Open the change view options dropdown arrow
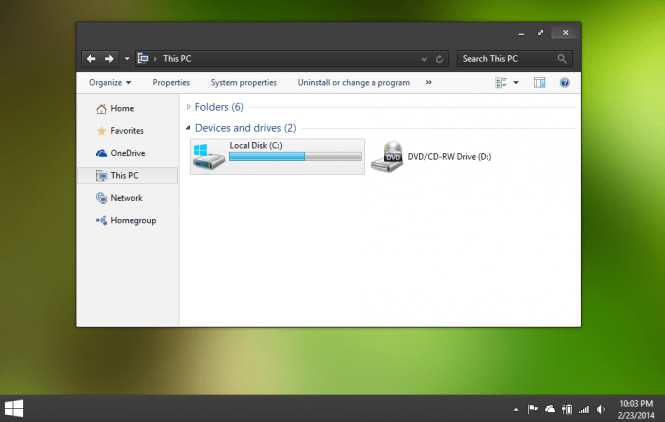 [516, 83]
